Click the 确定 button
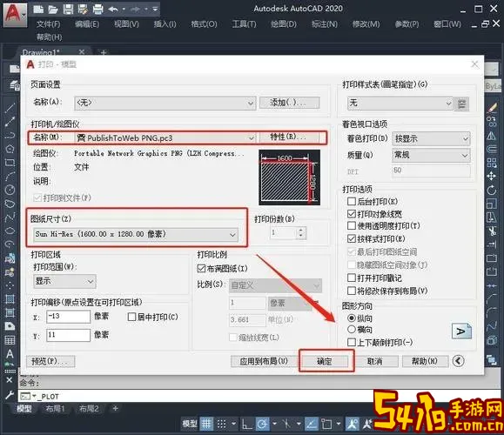This screenshot has width=504, height=435. [325, 361]
